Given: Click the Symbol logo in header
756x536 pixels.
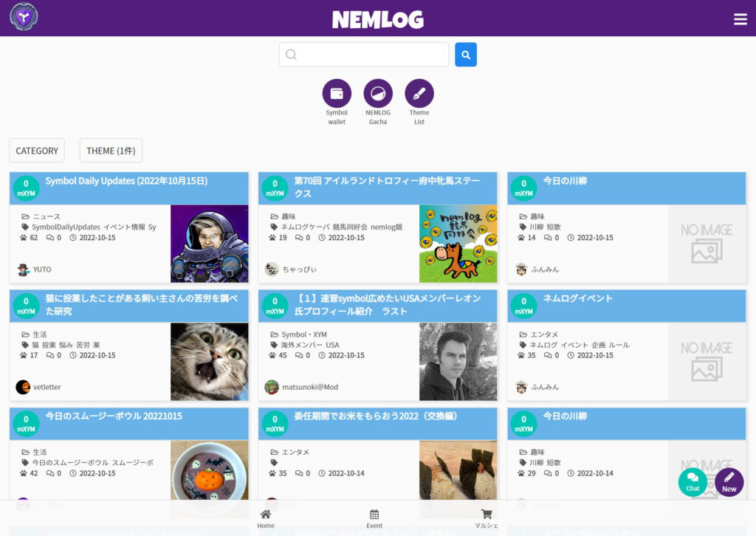Looking at the screenshot, I should tap(24, 18).
